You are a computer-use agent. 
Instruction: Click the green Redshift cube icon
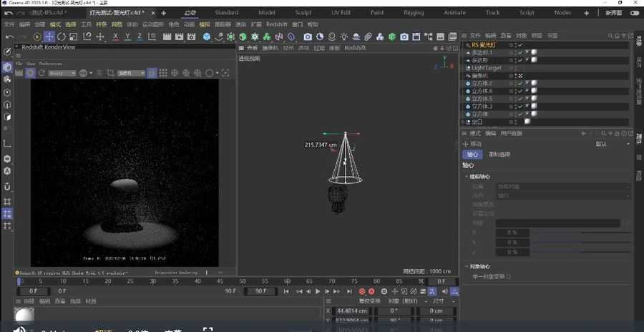[392, 36]
